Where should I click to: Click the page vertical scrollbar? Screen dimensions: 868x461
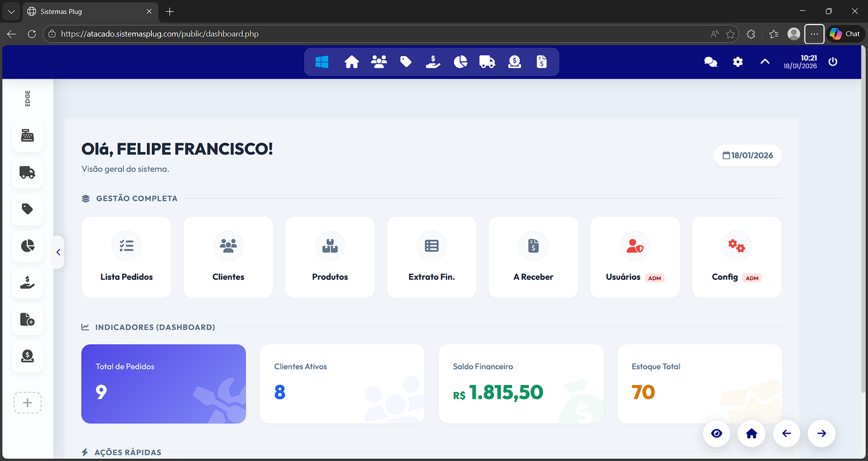coord(863,217)
